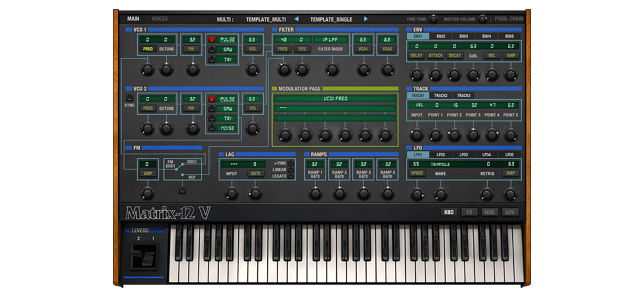644x297 pixels.
Task: Enable the VCO 1 SAW waveform LED
Action: pos(212,50)
